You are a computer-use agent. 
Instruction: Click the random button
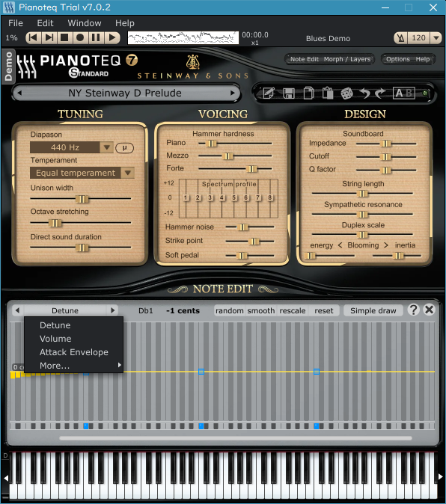point(230,311)
